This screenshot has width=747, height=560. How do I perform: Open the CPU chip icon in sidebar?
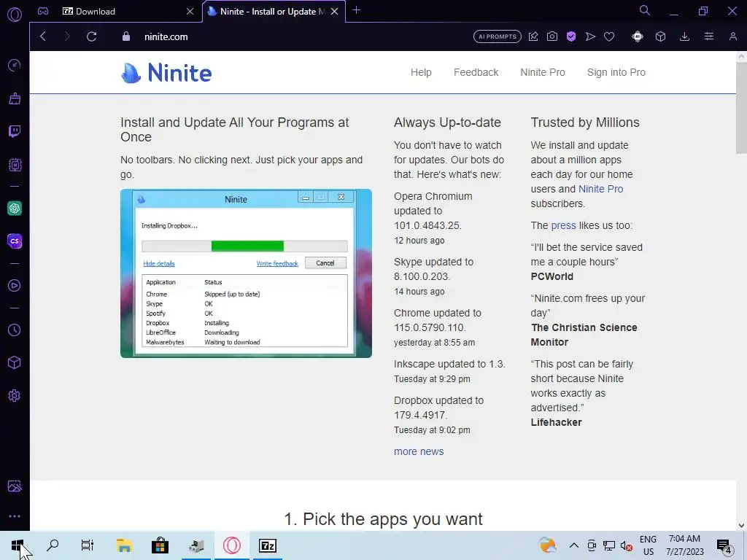15,165
